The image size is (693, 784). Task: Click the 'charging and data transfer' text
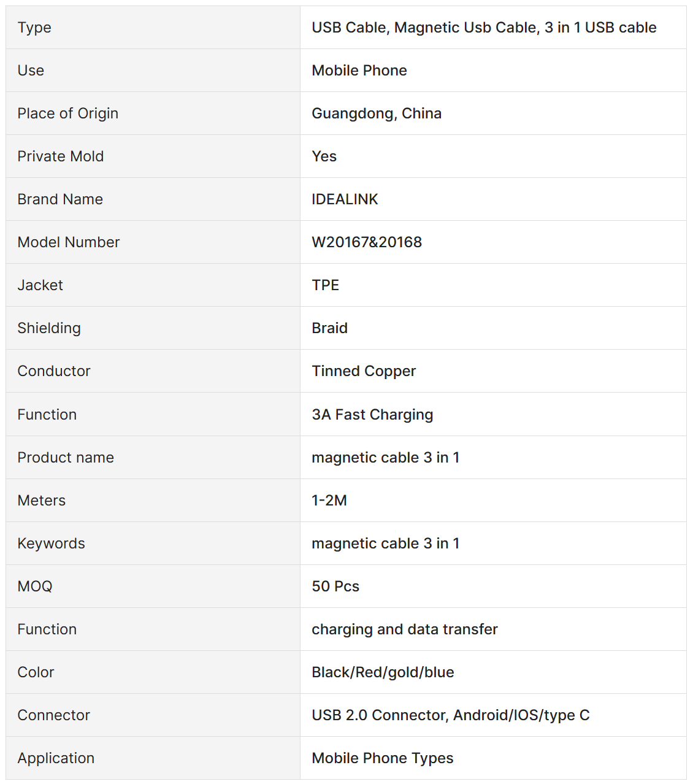point(404,629)
